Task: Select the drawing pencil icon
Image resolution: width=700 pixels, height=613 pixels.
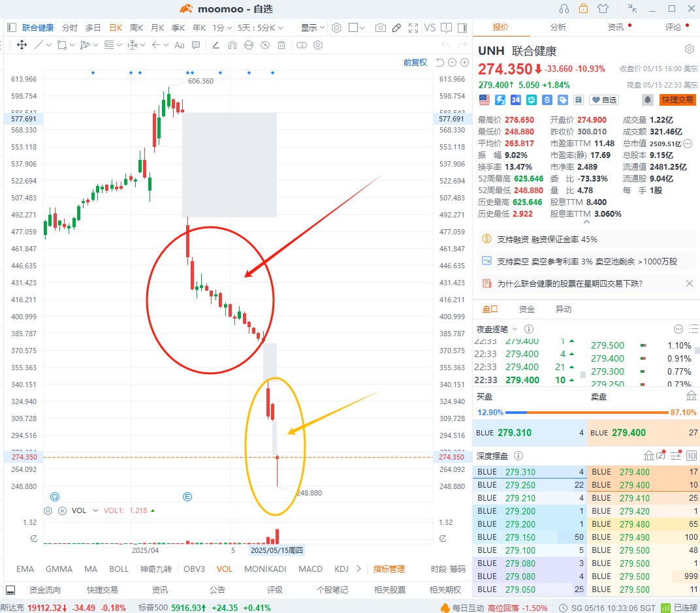Action: (x=396, y=27)
